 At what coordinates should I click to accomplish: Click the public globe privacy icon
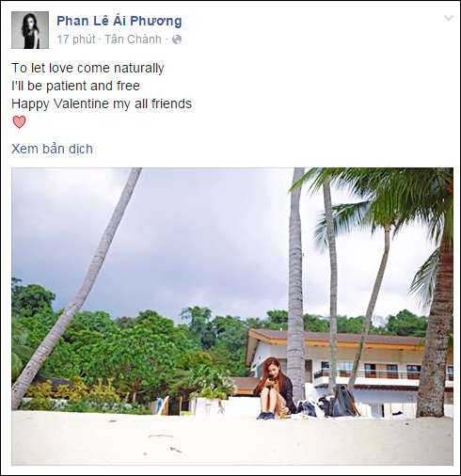click(177, 40)
